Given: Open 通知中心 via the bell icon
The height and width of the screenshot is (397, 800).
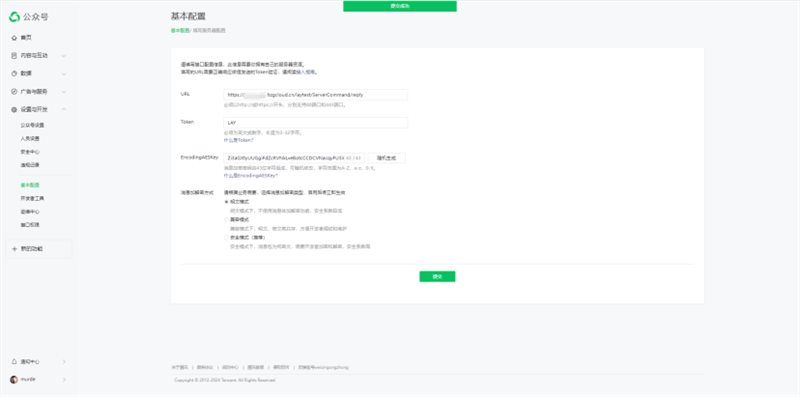Looking at the screenshot, I should 14,361.
